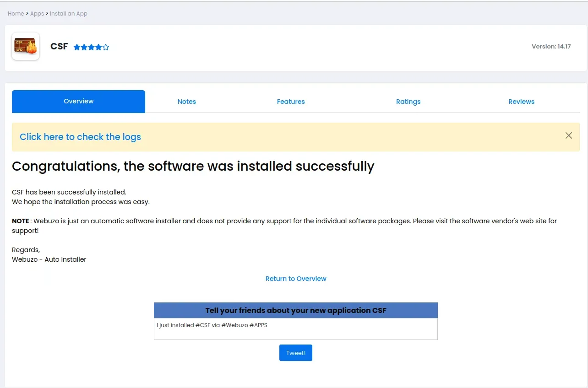588x388 pixels.
Task: Click the Tweet! button
Action: (296, 353)
